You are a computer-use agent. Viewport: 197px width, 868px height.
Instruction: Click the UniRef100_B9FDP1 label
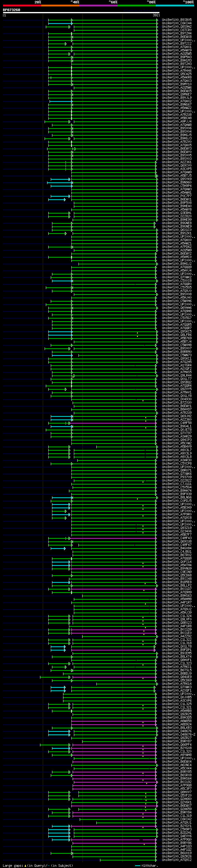coord(177,650)
